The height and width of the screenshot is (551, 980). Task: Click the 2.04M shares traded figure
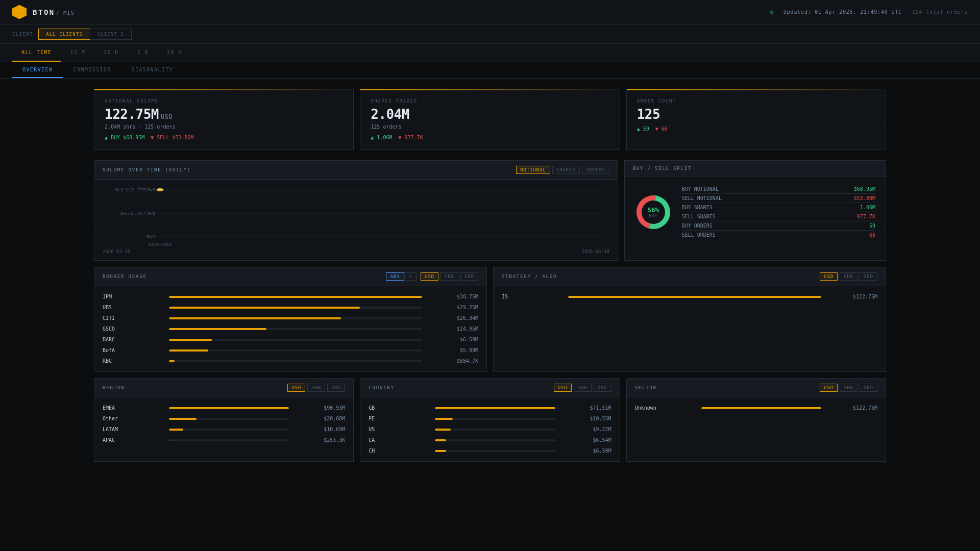(390, 114)
